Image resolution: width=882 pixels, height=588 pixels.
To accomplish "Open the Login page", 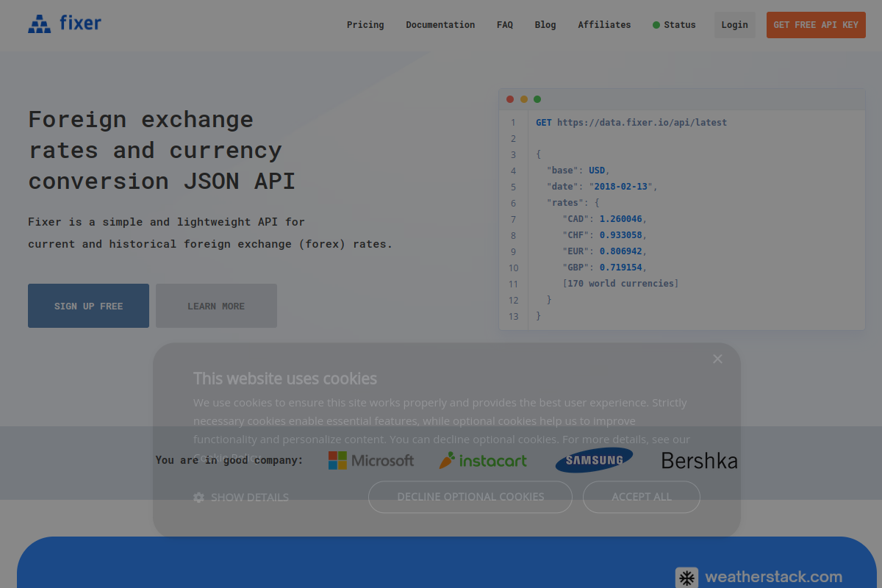I will click(x=734, y=24).
